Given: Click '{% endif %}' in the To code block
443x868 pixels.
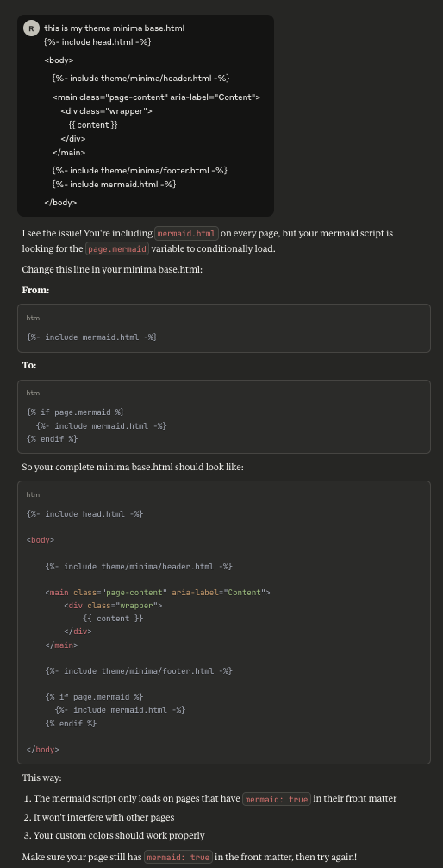Looking at the screenshot, I should click(52, 439).
